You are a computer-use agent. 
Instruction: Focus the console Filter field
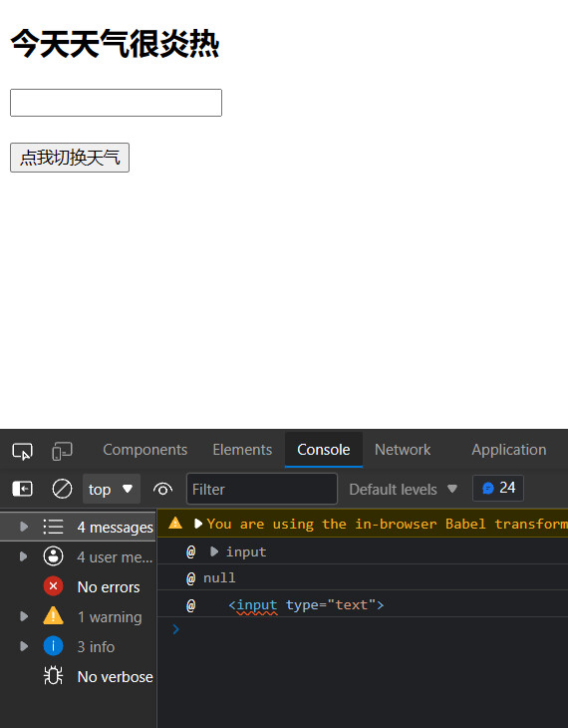(x=262, y=489)
